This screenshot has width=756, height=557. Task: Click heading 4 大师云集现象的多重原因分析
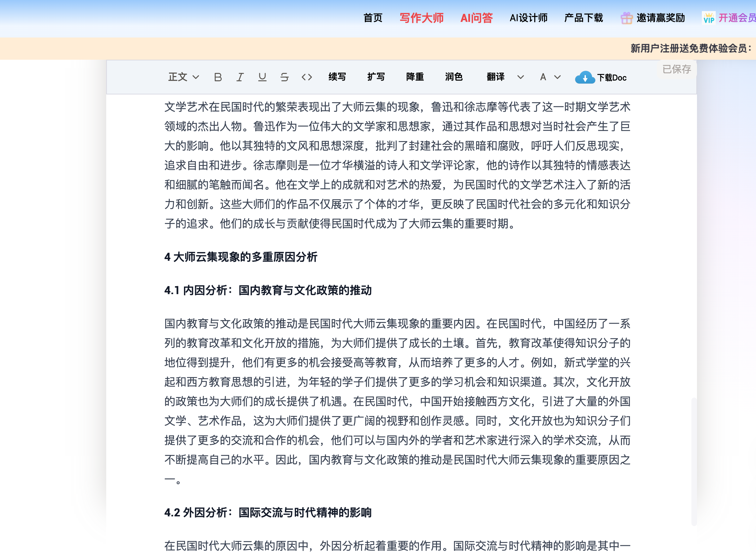tap(241, 257)
